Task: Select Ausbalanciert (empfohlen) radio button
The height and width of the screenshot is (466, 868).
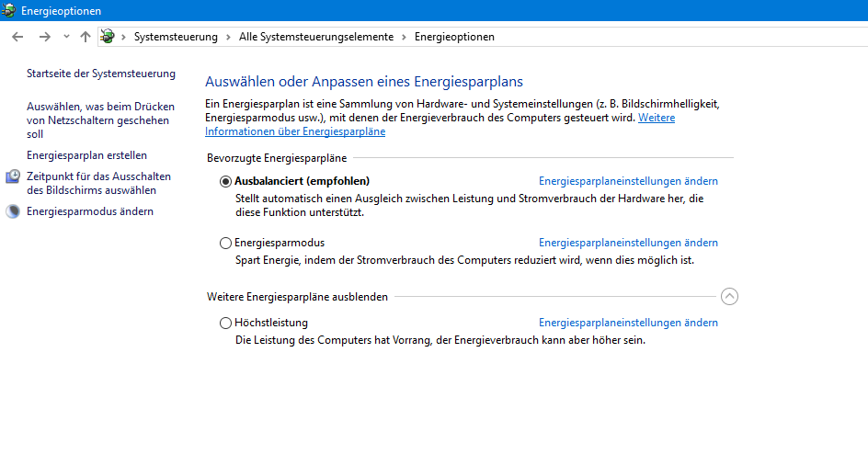Action: 225,182
